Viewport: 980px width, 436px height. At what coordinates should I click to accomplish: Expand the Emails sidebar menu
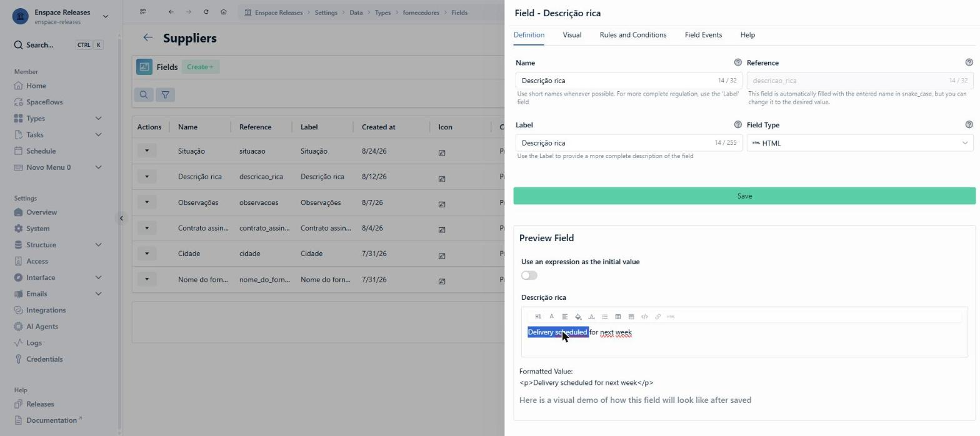pos(58,294)
